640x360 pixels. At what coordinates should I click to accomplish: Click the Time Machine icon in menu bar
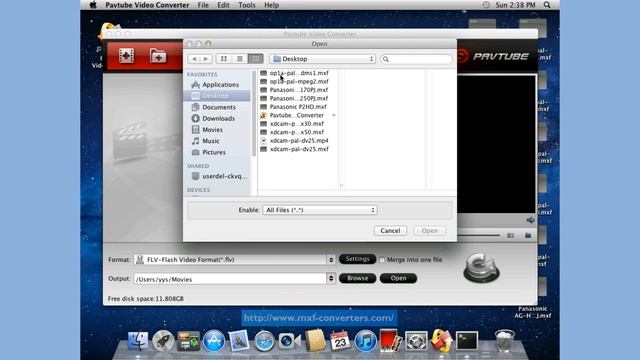[486, 5]
